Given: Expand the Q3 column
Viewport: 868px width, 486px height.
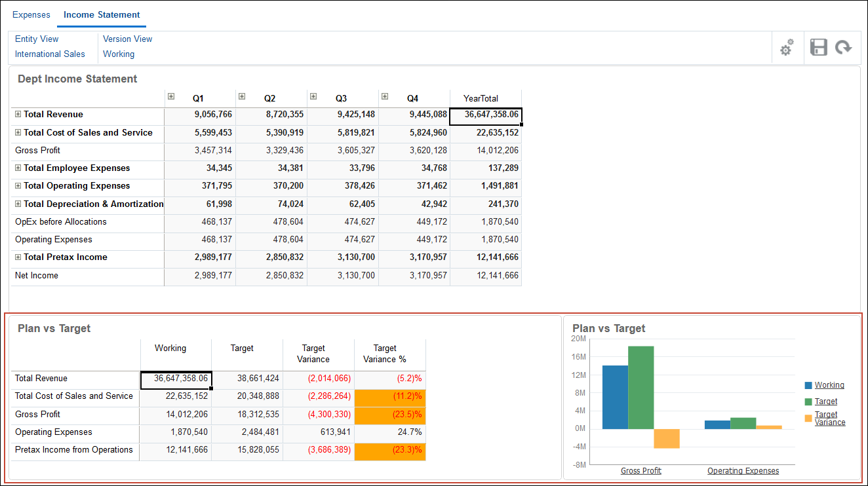Looking at the screenshot, I should point(313,96).
